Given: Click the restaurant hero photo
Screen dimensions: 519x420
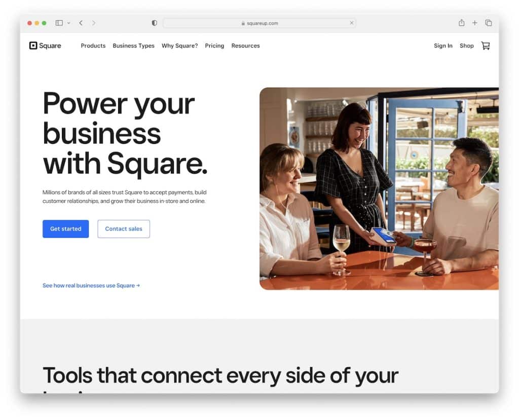Looking at the screenshot, I should [x=379, y=188].
